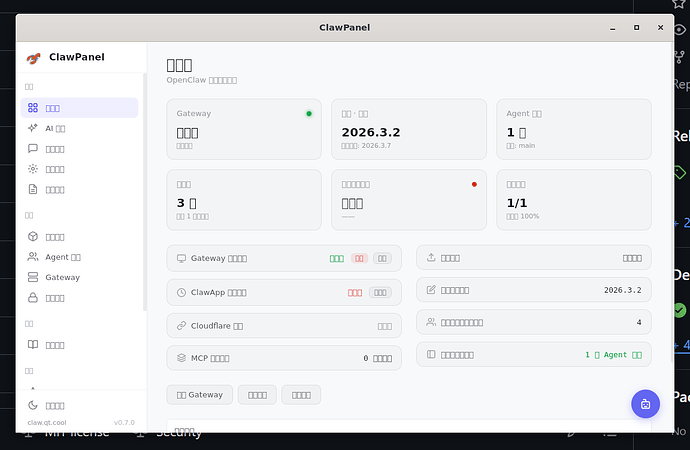
Task: Minimize the ClawPanel window
Action: [x=613, y=28]
